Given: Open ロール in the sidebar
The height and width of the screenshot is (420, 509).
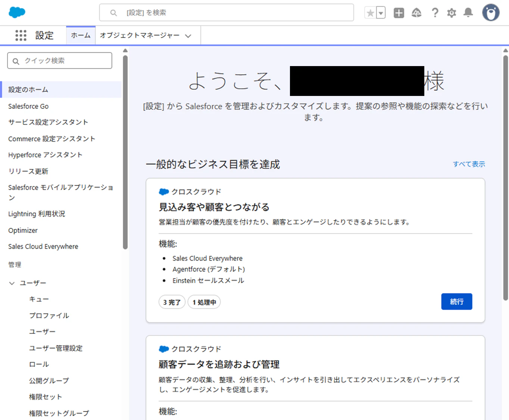Looking at the screenshot, I should (x=39, y=364).
